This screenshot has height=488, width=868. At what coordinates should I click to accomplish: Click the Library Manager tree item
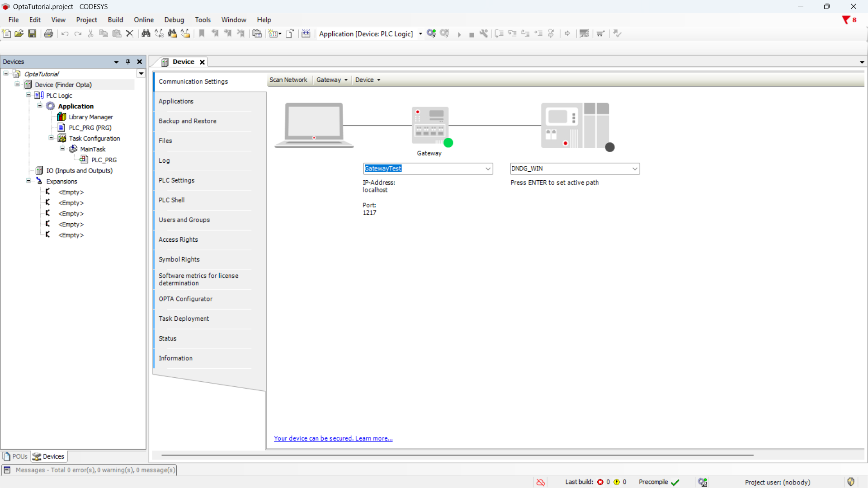point(90,117)
